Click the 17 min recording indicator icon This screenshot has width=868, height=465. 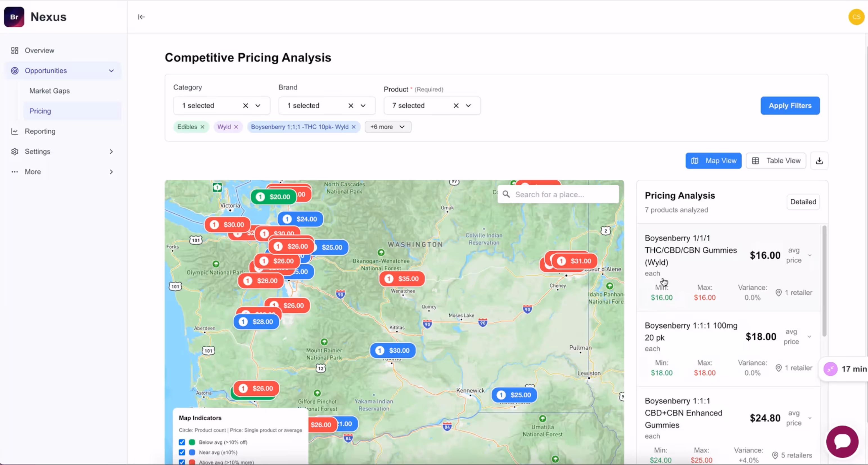tap(830, 369)
